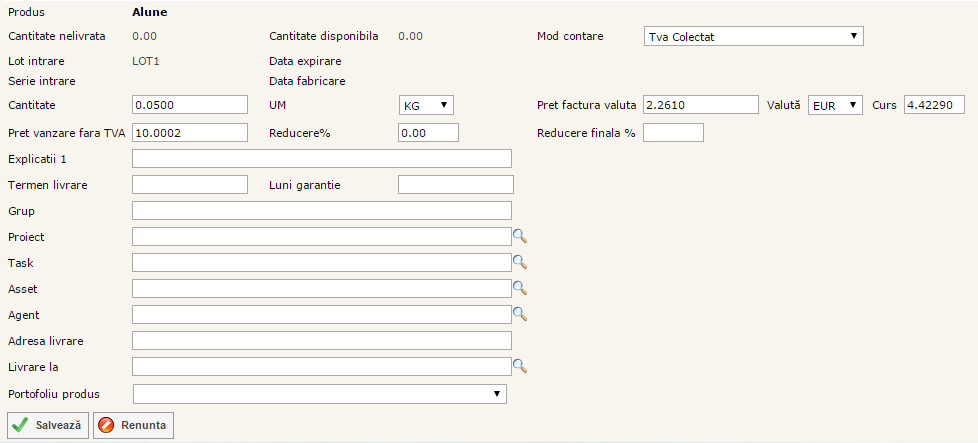Screen dimensions: 978x443
Task: Expand the Portofoliu produs dropdown
Action: (319, 394)
